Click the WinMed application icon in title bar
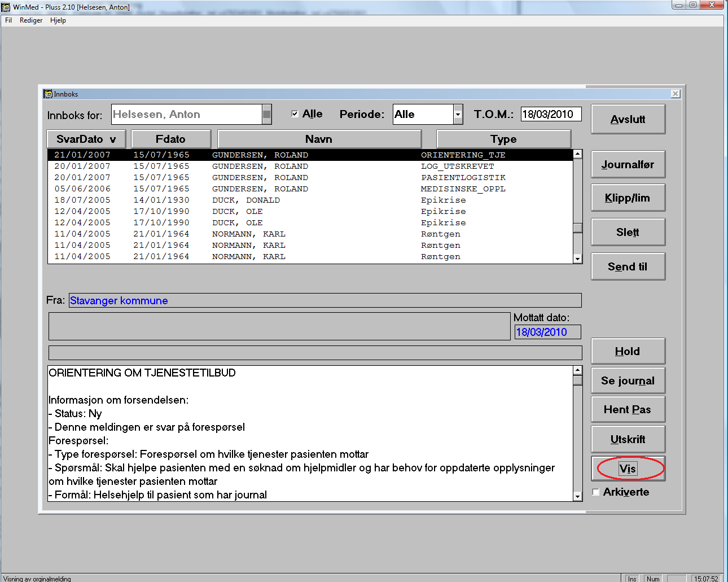Viewport: 728px width, 582px height. [6, 7]
